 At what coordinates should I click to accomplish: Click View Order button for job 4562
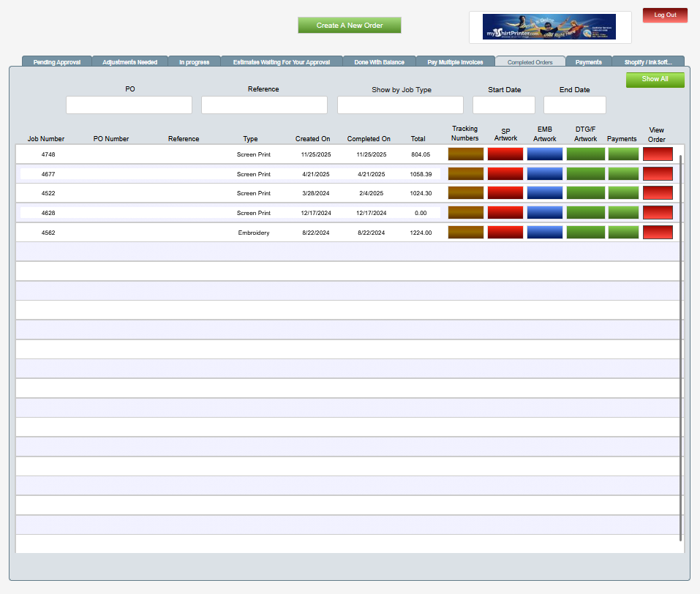pos(658,232)
